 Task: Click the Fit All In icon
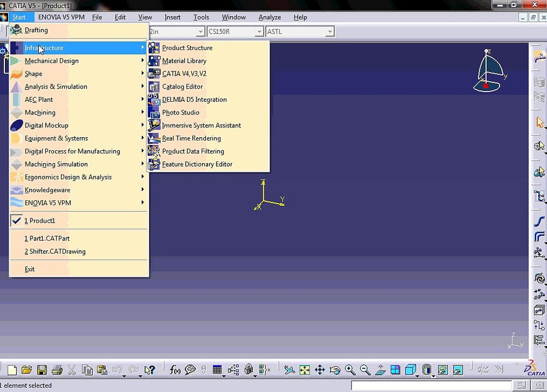(x=305, y=370)
